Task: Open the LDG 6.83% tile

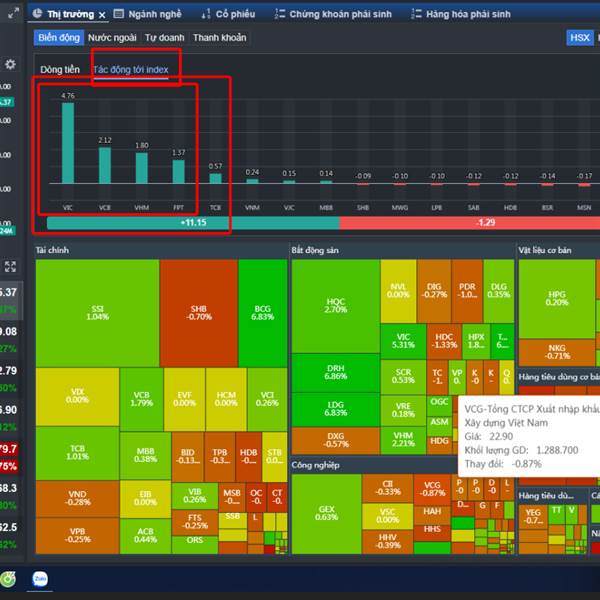Action: click(336, 409)
